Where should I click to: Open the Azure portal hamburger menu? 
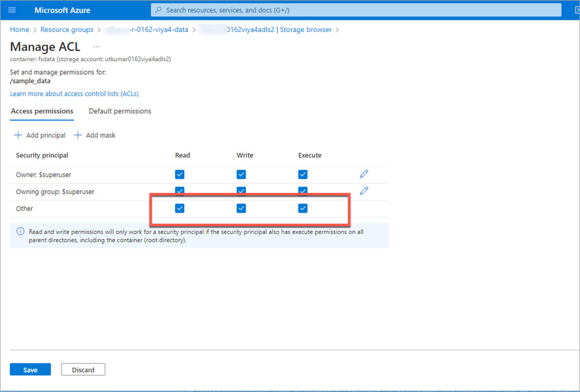coord(12,10)
